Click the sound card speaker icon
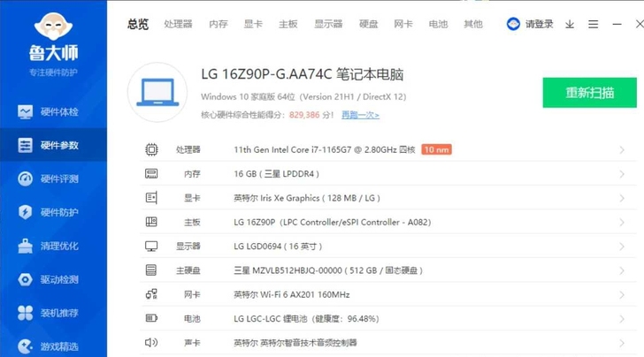 click(x=151, y=342)
